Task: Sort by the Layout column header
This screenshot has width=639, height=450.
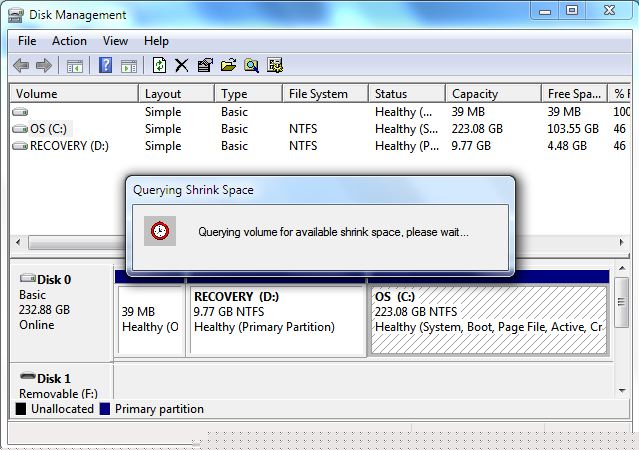Action: click(176, 93)
